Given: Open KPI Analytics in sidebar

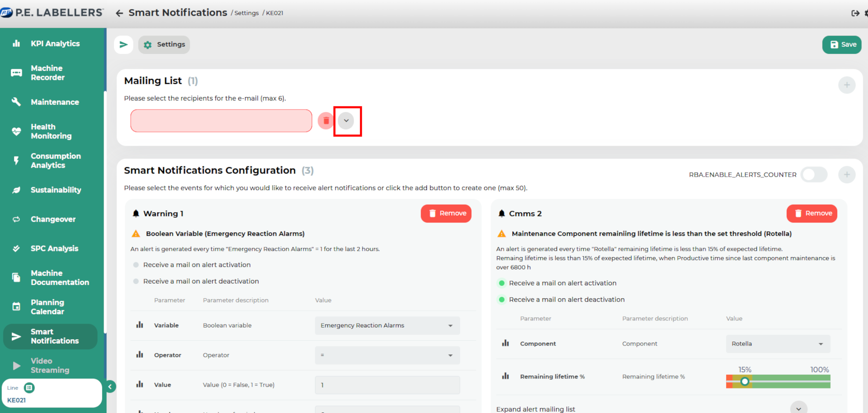Looking at the screenshot, I should (x=55, y=43).
